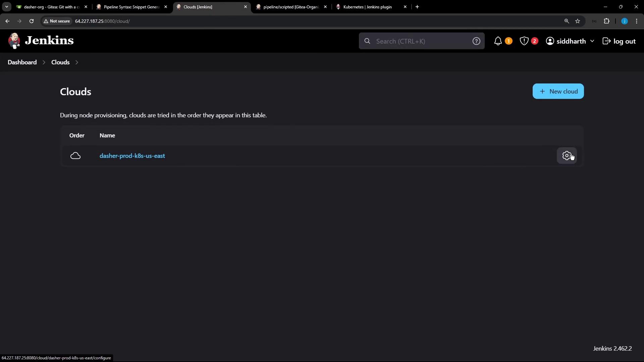Viewport: 644px width, 362px height.
Task: Open the browser extensions puzzle icon
Action: (x=606, y=21)
